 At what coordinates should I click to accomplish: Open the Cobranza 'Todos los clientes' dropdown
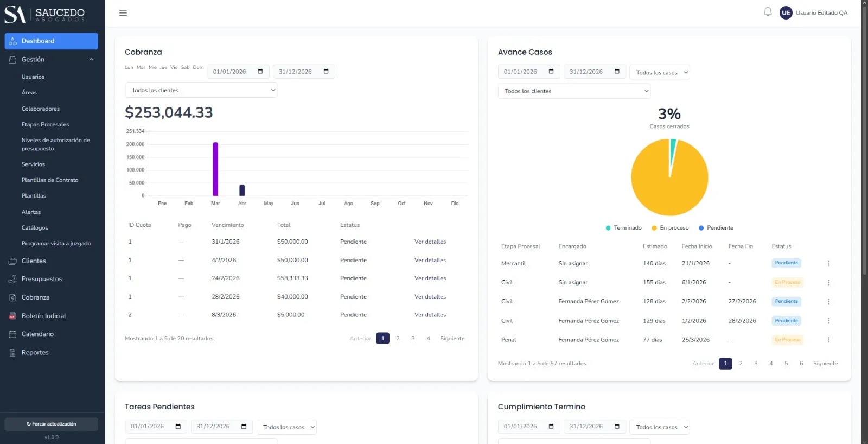click(x=201, y=90)
